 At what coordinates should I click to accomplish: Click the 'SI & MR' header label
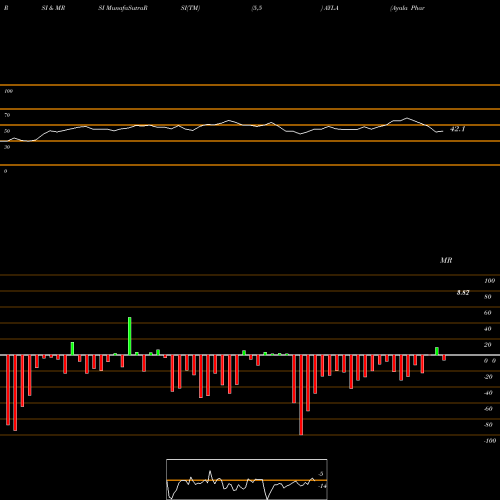tap(53, 8)
